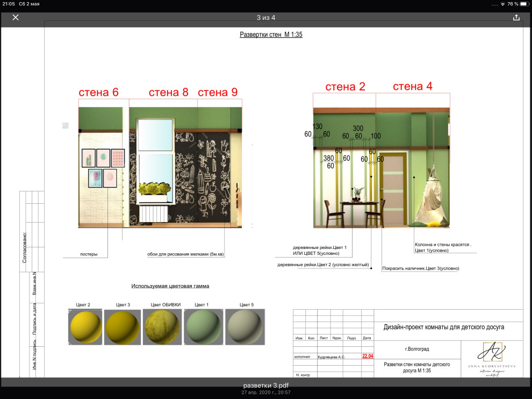This screenshot has width=532, height=399.
Task: Click the red "стена 6" label
Action: click(x=99, y=92)
